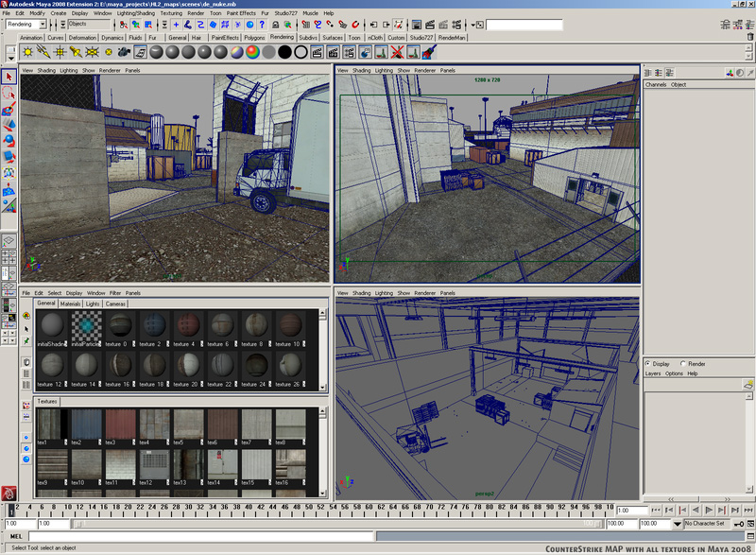The width and height of the screenshot is (756, 555).
Task: Open animation preferences button
Action: (750, 524)
